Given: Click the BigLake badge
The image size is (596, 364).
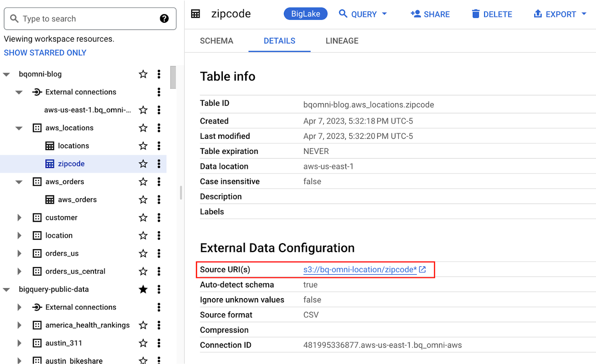Looking at the screenshot, I should click(305, 14).
